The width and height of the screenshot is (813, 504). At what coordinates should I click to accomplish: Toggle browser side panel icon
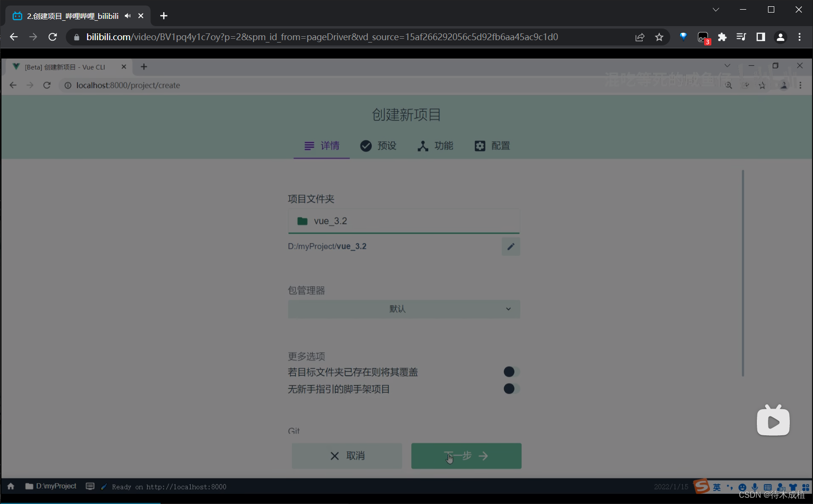(761, 37)
